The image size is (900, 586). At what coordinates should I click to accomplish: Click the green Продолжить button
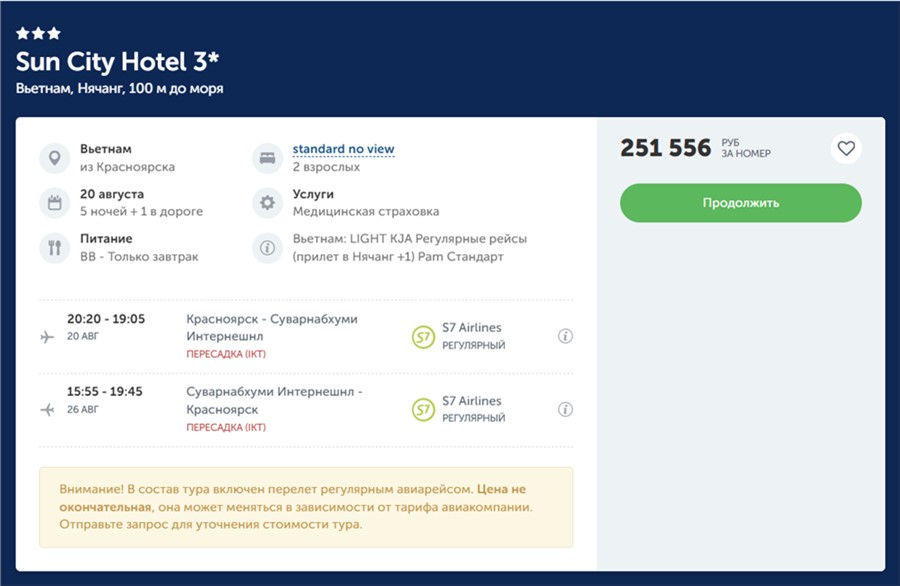click(740, 203)
